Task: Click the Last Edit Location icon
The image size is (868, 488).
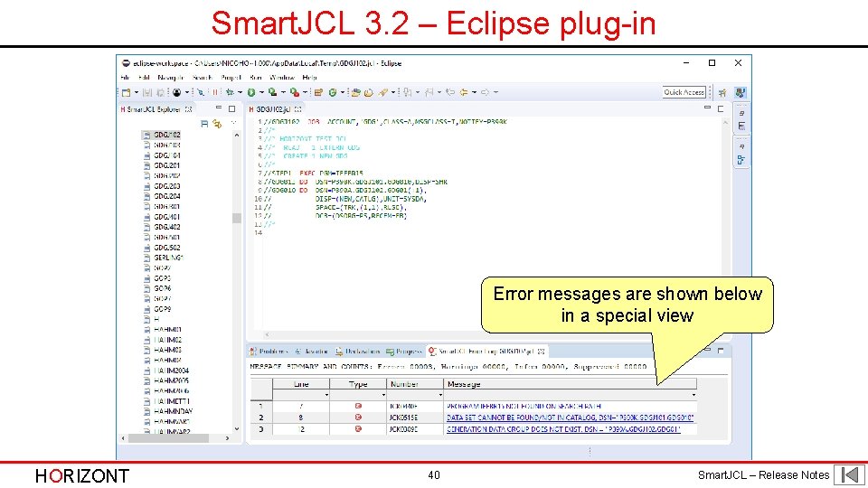Action: tap(450, 92)
